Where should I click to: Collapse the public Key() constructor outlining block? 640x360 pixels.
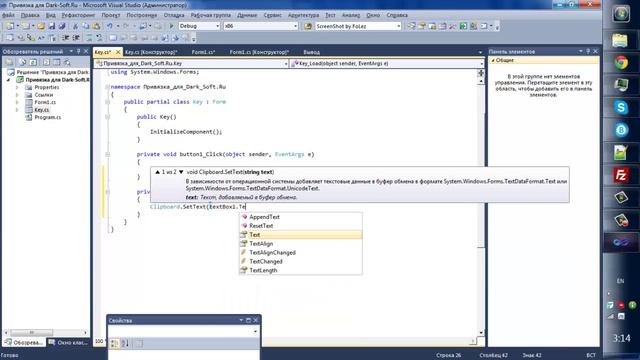point(107,117)
